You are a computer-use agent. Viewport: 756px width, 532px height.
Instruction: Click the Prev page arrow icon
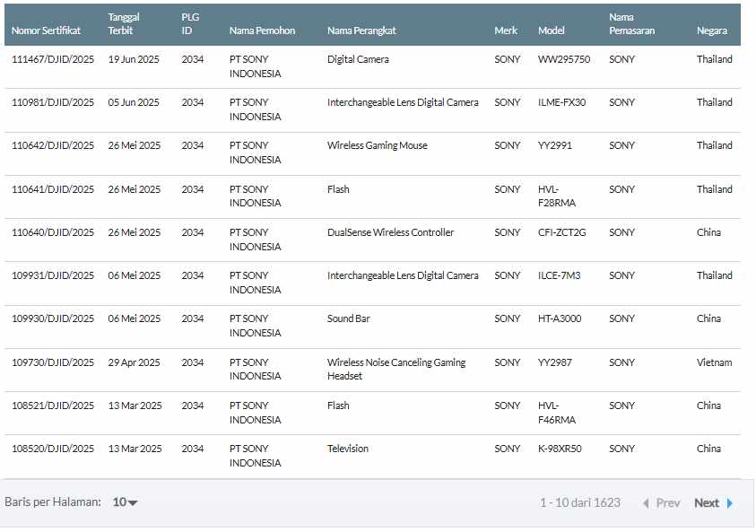646,503
